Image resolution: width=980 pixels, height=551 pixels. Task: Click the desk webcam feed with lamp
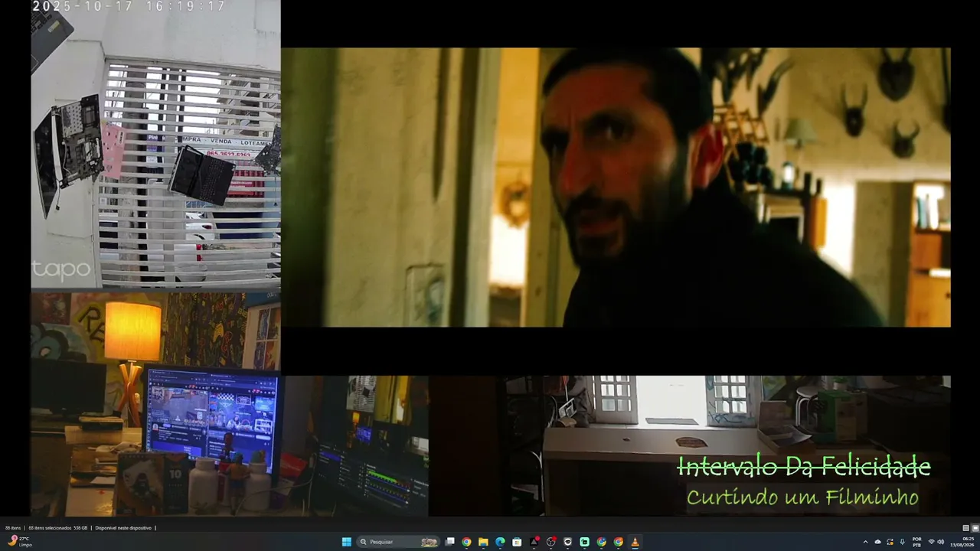coord(155,404)
